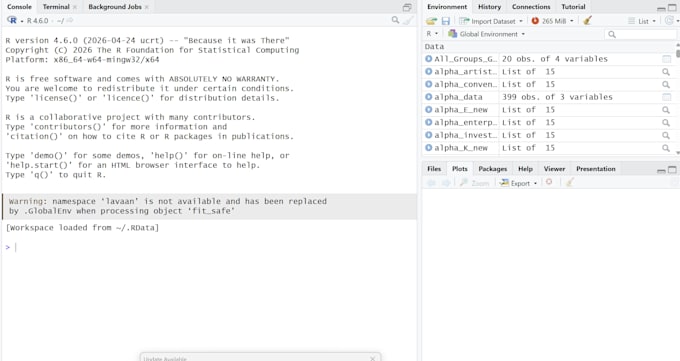Switch to the Tutorial tab
Viewport: 680px width, 361px height.
(573, 7)
